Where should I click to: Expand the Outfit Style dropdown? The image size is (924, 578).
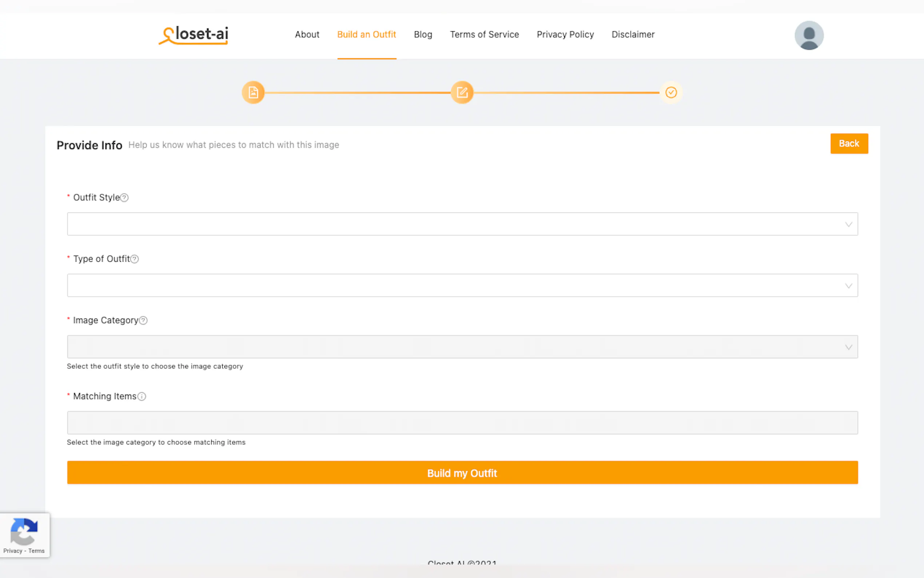pyautogui.click(x=462, y=224)
